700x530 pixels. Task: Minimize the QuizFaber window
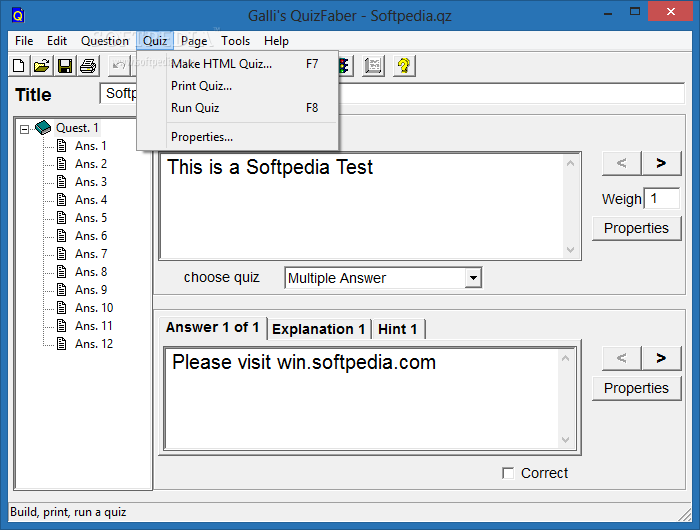607,12
